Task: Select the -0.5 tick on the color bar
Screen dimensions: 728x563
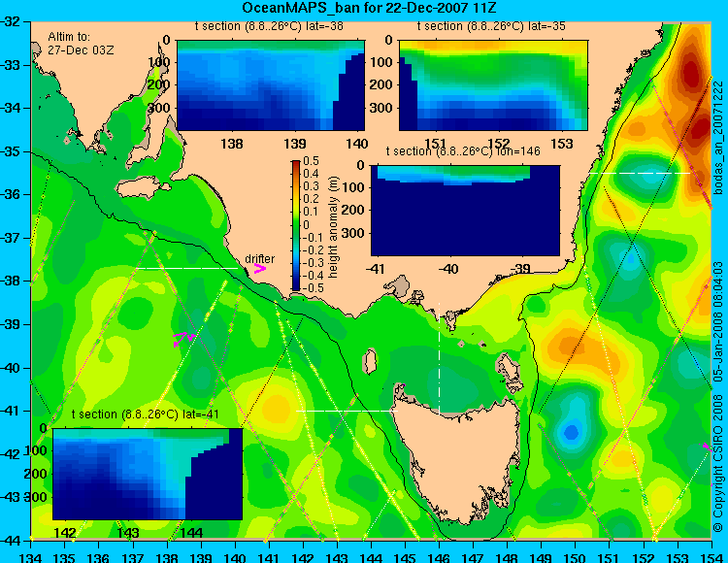Action: tap(311, 287)
